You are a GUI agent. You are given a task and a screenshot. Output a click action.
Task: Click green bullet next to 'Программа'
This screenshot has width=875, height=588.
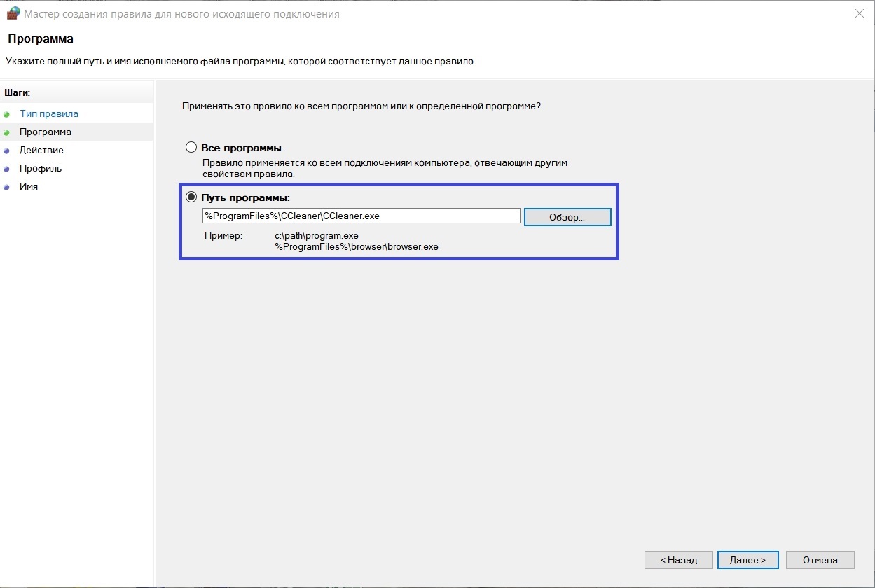click(x=7, y=132)
